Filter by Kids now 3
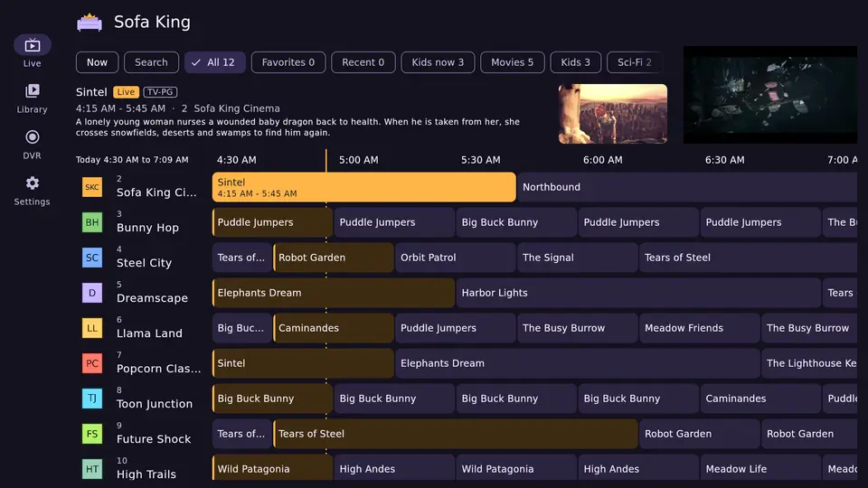Image resolution: width=868 pixels, height=488 pixels. pyautogui.click(x=438, y=62)
